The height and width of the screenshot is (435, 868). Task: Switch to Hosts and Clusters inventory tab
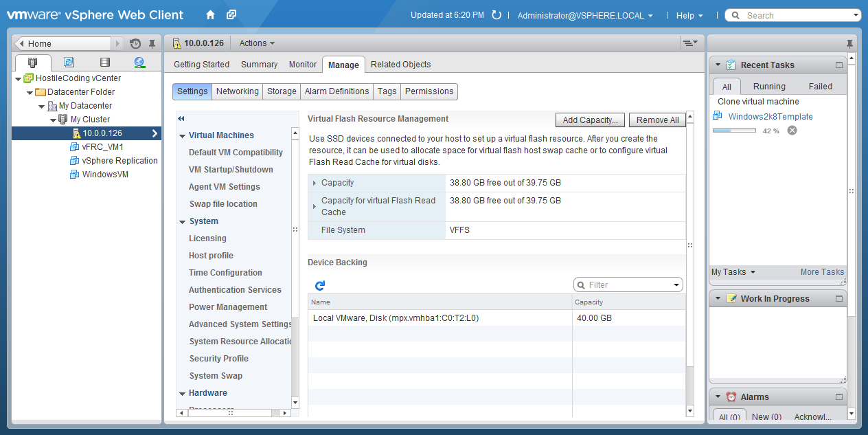click(x=33, y=63)
